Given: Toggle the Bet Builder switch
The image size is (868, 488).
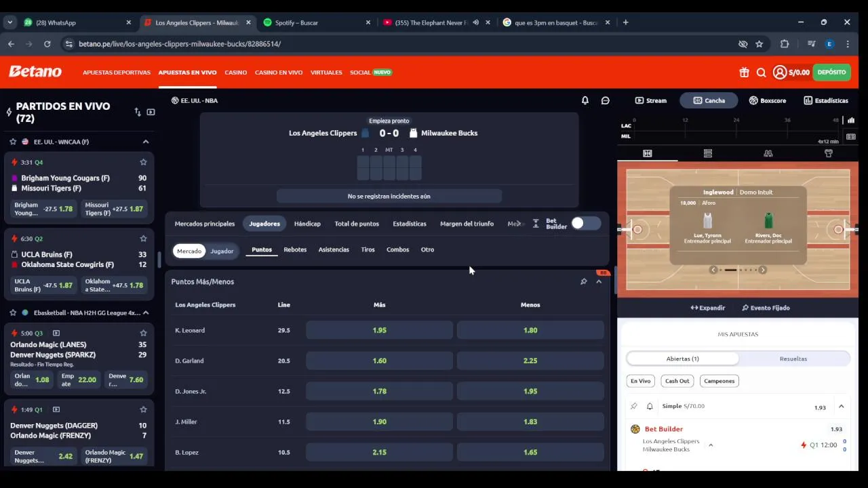Looking at the screenshot, I should pos(586,223).
